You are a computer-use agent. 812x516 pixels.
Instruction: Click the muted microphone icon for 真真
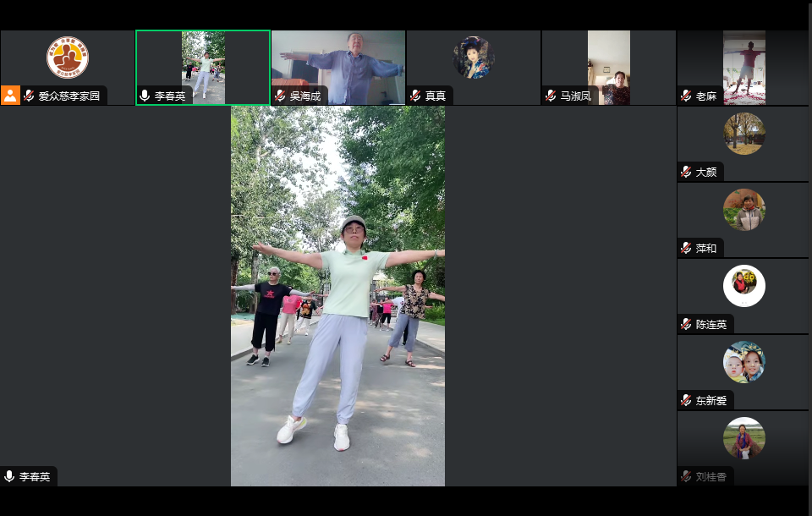pos(415,96)
